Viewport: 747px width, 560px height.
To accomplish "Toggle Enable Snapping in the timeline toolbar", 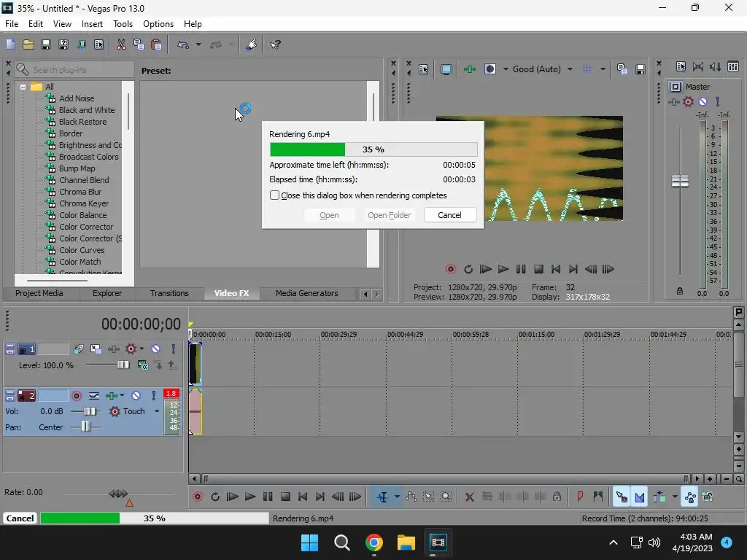I will point(622,497).
